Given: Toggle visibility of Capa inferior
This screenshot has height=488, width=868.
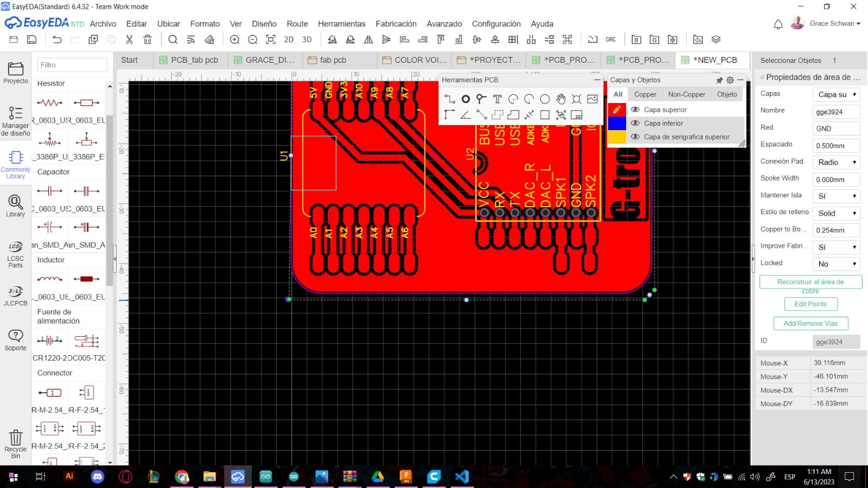Looking at the screenshot, I should tap(635, 123).
